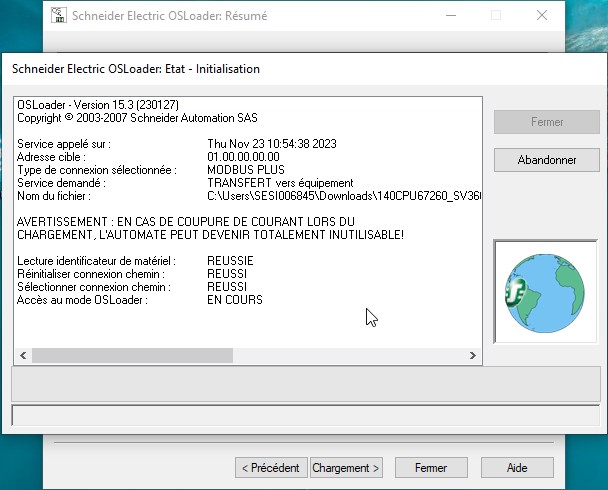Close the Résumé window with X
Viewport: 608px width, 490px height.
coord(542,16)
